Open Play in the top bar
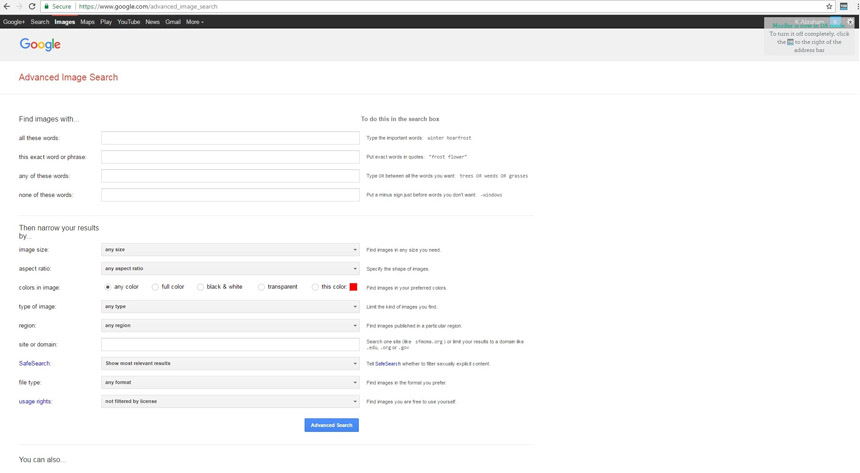The image size is (860, 473). (x=106, y=22)
